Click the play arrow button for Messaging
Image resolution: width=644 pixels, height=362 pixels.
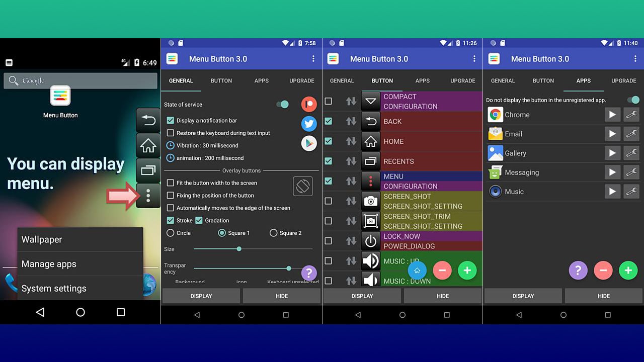tap(612, 172)
